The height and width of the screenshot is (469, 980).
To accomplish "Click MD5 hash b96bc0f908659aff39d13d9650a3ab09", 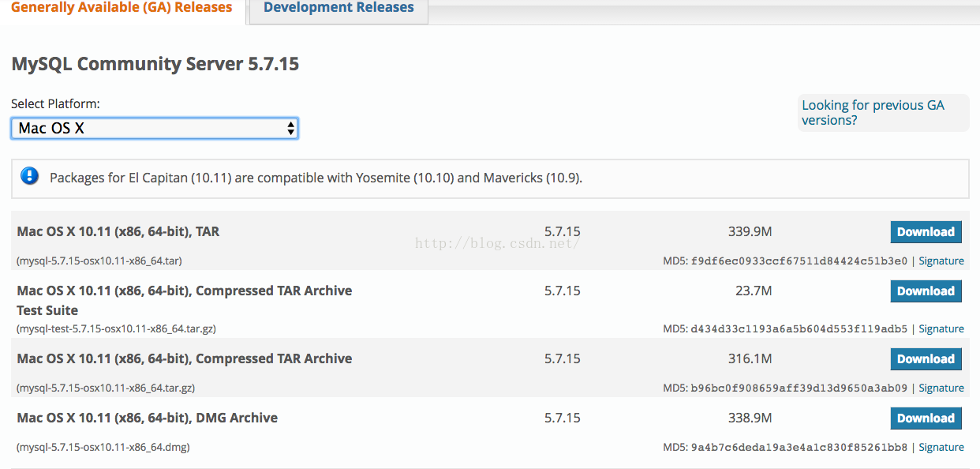I will pos(799,388).
